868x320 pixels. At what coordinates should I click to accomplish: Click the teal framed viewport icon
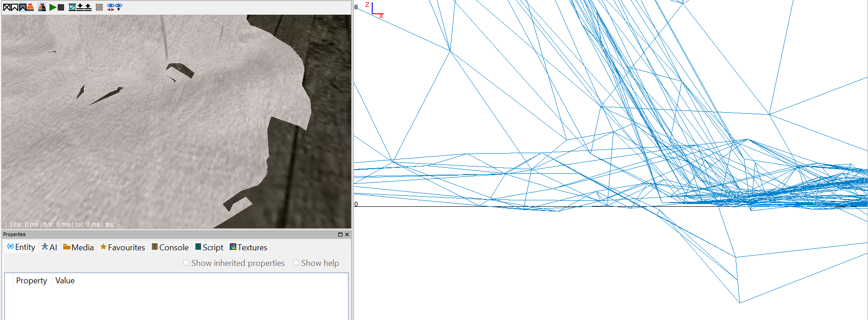(72, 7)
